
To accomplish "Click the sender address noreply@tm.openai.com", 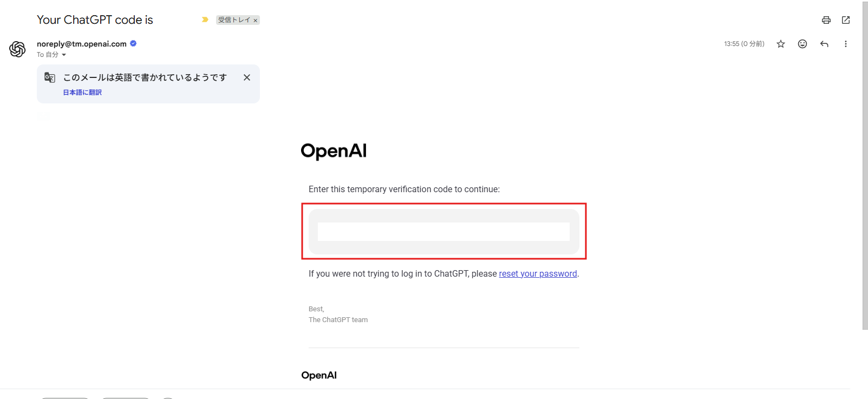I will (81, 44).
